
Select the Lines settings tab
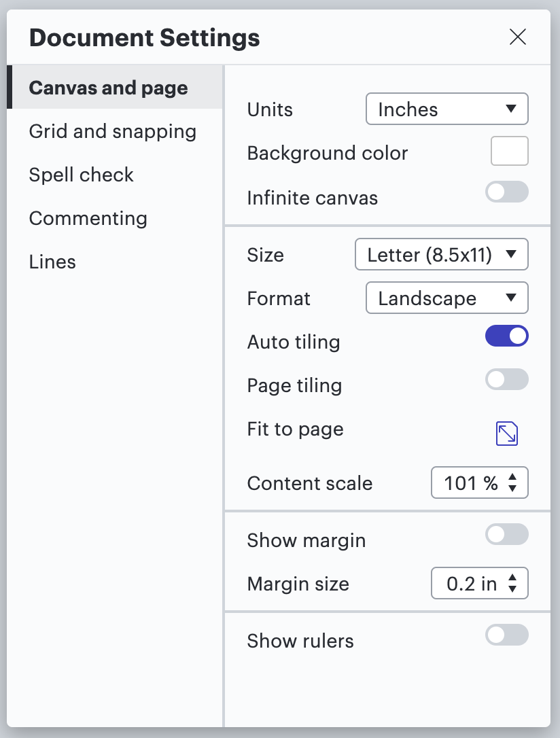coord(52,262)
